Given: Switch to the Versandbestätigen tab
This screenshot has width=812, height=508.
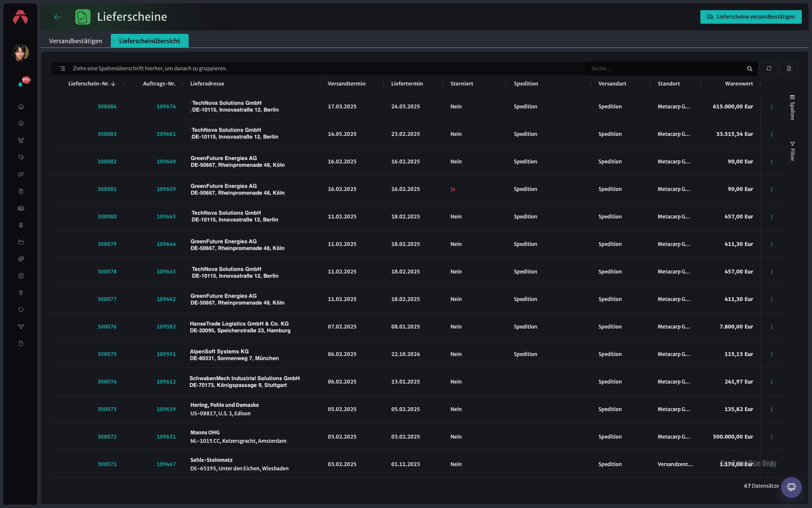Looking at the screenshot, I should (x=76, y=41).
